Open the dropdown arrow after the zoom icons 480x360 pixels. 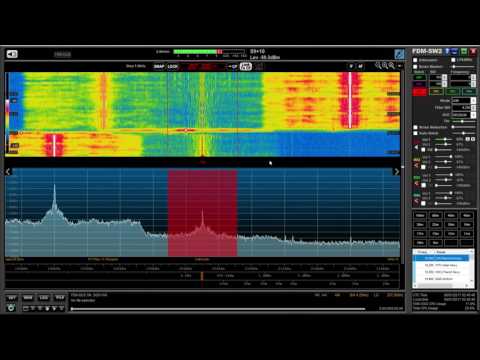(x=400, y=66)
